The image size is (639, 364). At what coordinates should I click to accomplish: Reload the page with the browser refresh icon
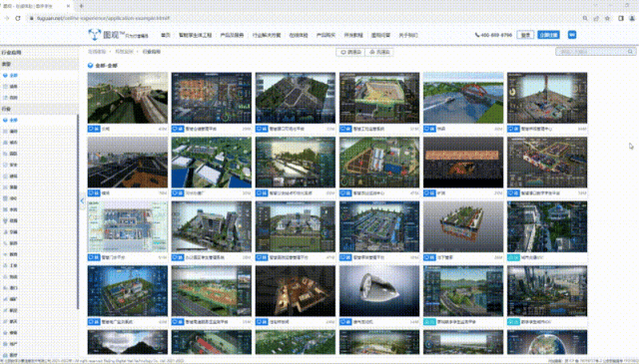18,18
